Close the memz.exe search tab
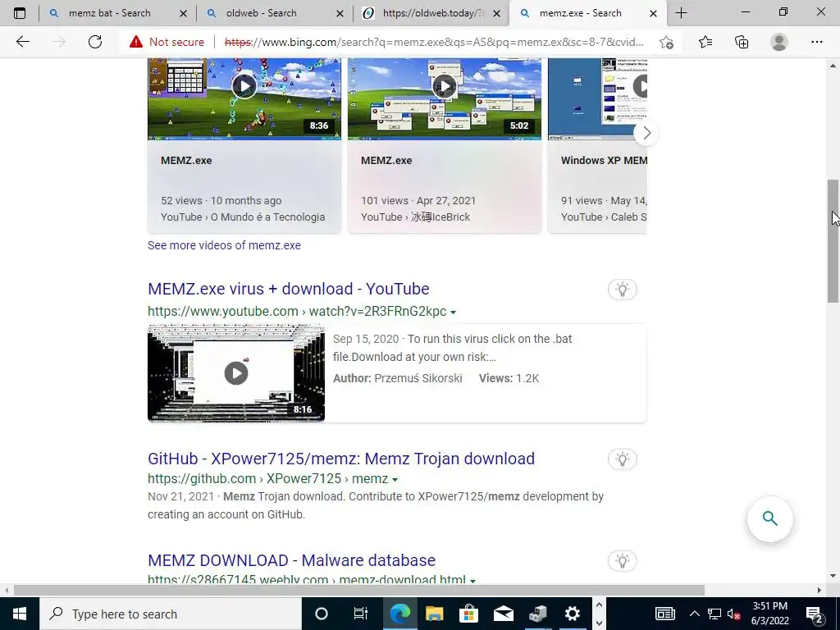This screenshot has height=630, width=840. (x=653, y=13)
